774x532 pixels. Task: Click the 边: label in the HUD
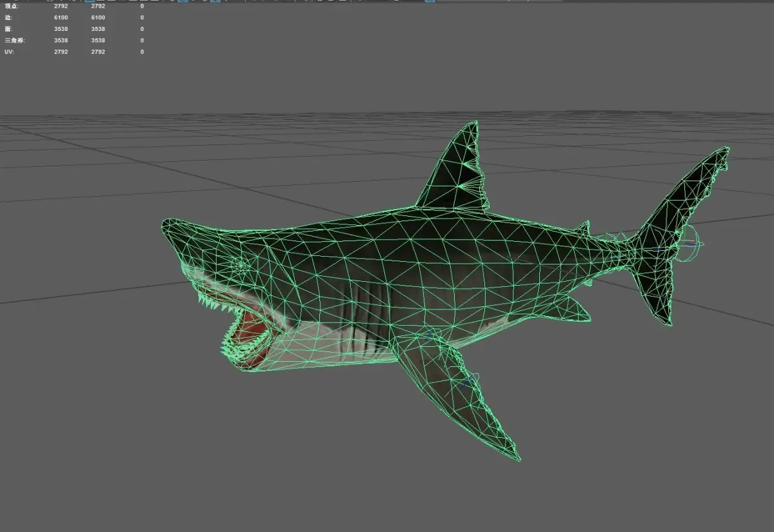[8, 17]
